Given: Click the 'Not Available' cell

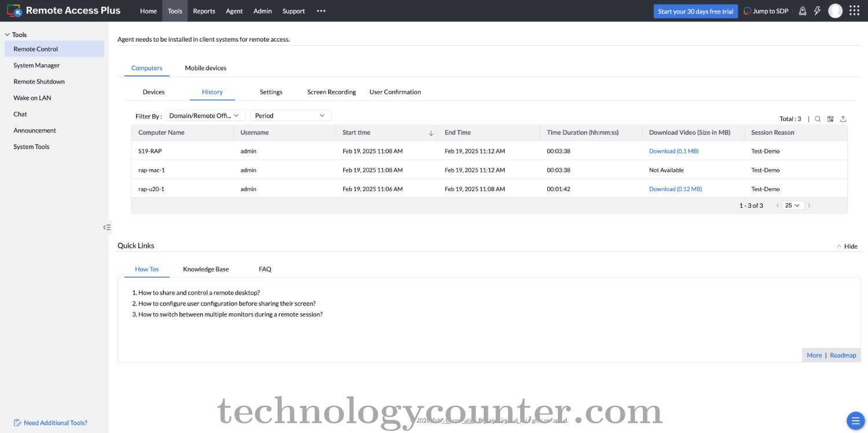Looking at the screenshot, I should (x=666, y=170).
